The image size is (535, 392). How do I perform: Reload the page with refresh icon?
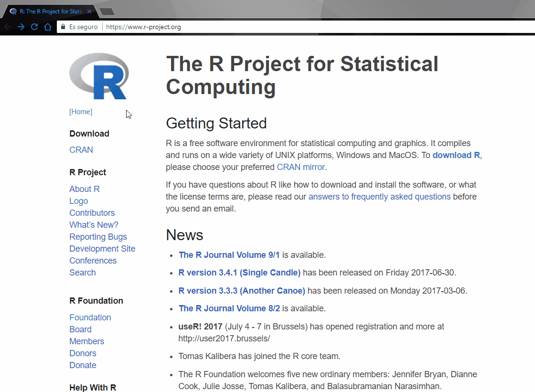click(34, 27)
